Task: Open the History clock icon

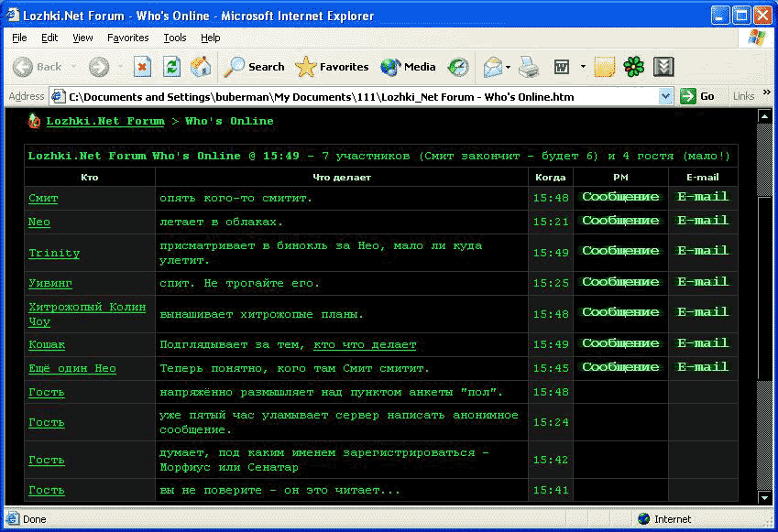Action: pyautogui.click(x=458, y=67)
